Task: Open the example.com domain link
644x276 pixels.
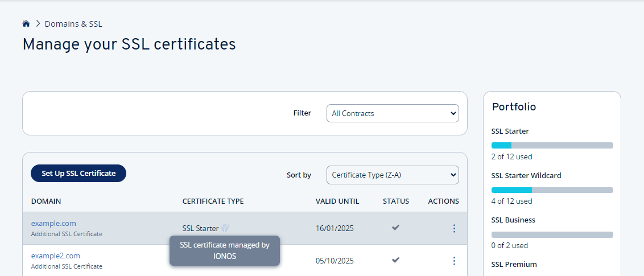Action: (x=53, y=223)
